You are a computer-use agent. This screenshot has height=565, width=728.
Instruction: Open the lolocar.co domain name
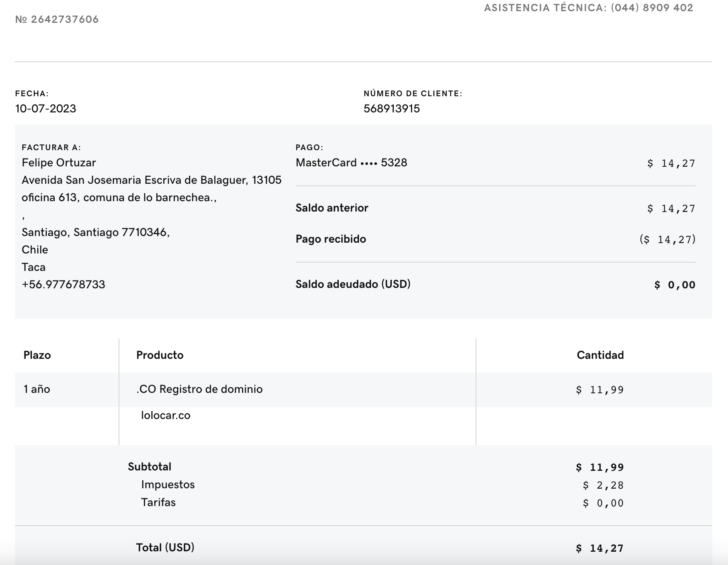165,415
